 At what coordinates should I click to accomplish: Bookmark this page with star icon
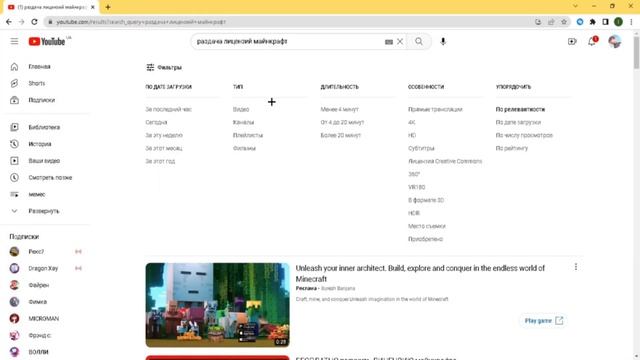pos(564,22)
